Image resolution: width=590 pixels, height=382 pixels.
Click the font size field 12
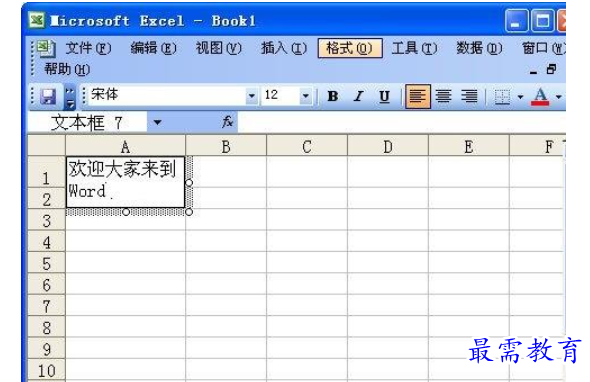tap(281, 96)
